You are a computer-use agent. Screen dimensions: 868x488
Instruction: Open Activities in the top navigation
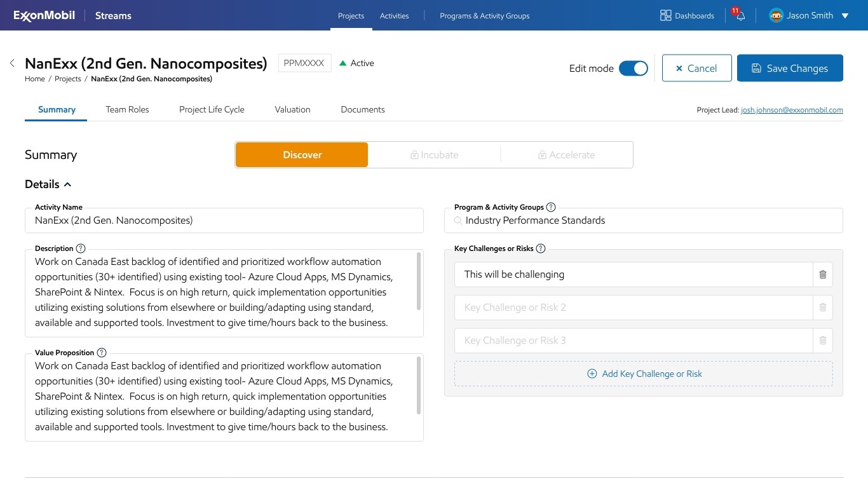click(395, 16)
